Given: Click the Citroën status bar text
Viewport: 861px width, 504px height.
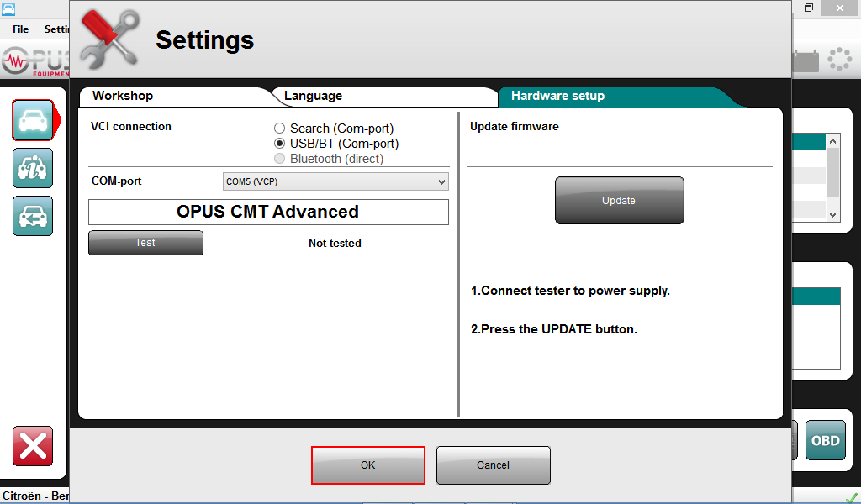Looking at the screenshot, I should (x=35, y=496).
